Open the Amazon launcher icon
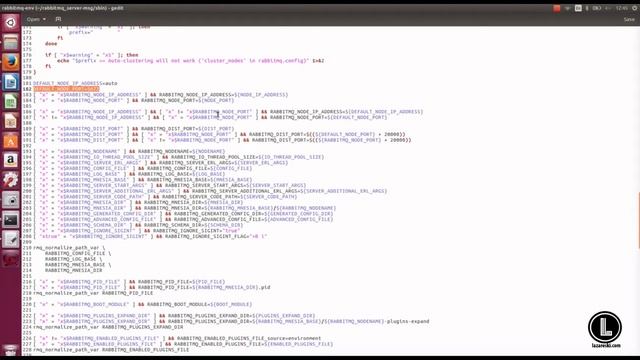 (x=11, y=161)
